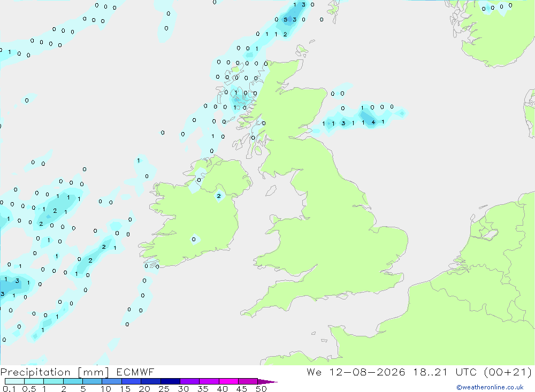Click the 'UTC' label in the caption
Image resolution: width=535 pixels, height=392 pixels.
click(x=466, y=372)
